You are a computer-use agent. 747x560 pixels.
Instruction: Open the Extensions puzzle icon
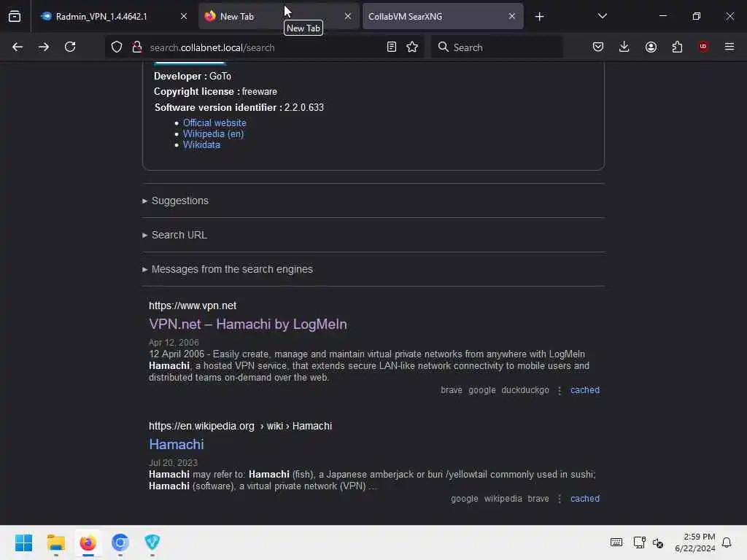click(677, 47)
